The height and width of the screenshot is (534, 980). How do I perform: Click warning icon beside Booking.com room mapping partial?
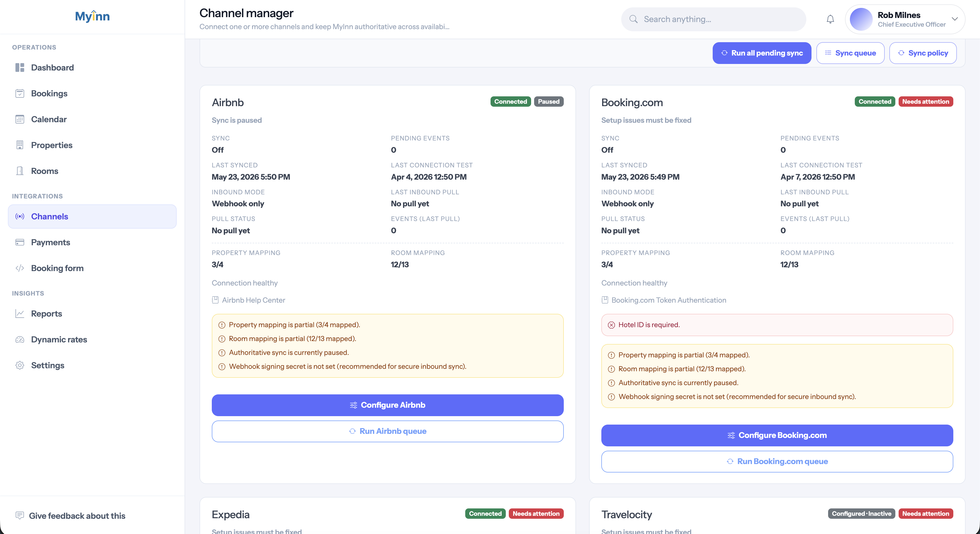611,369
